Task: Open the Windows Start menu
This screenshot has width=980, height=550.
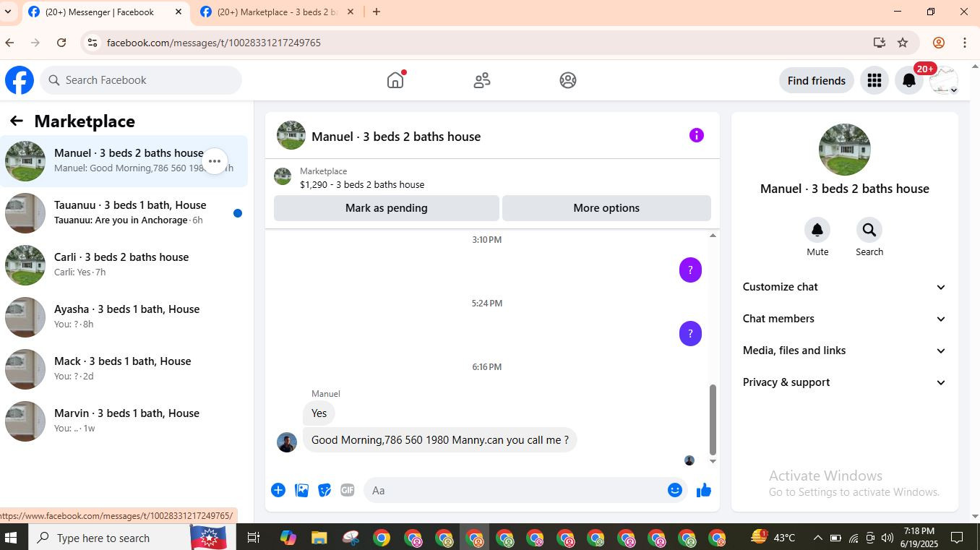Action: (11, 538)
